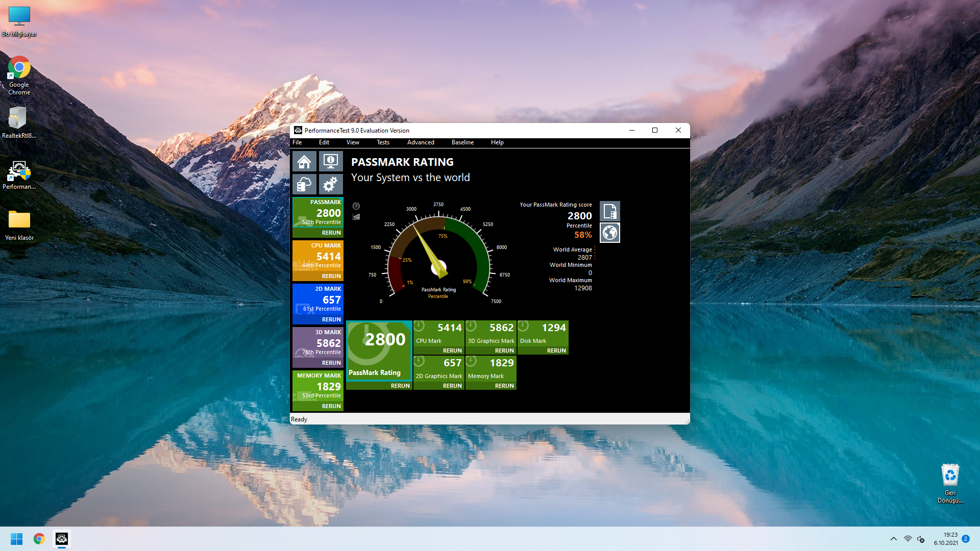
Task: Click the large PassMark Rating 2800 tile
Action: [x=379, y=349]
